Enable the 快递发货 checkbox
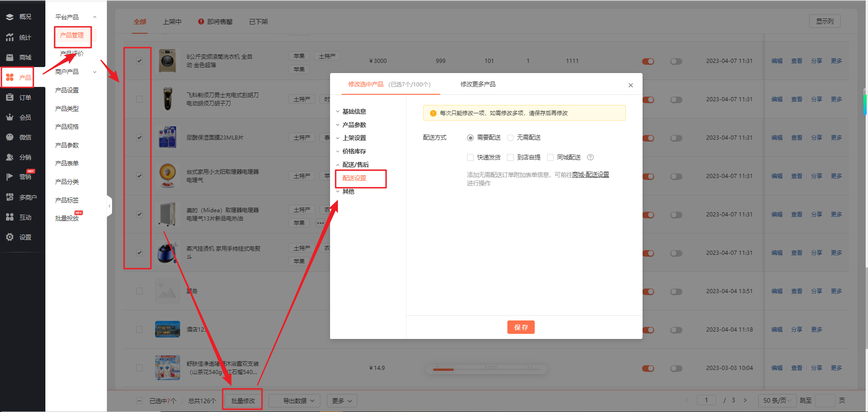Viewport: 868px width, 412px height. point(470,158)
